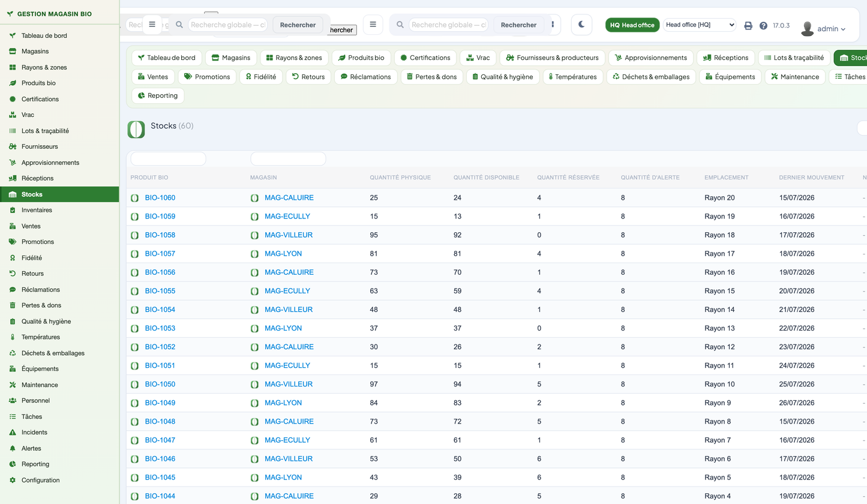Viewport: 867px width, 504px height.
Task: Open MAG-LYON link in the BIO-1057 row
Action: pos(283,254)
